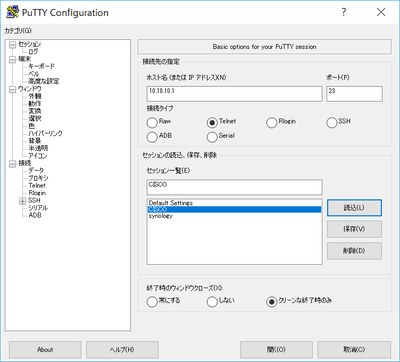Click the 開く(O) open button
Viewport: 400px width, 362px height.
point(276,350)
